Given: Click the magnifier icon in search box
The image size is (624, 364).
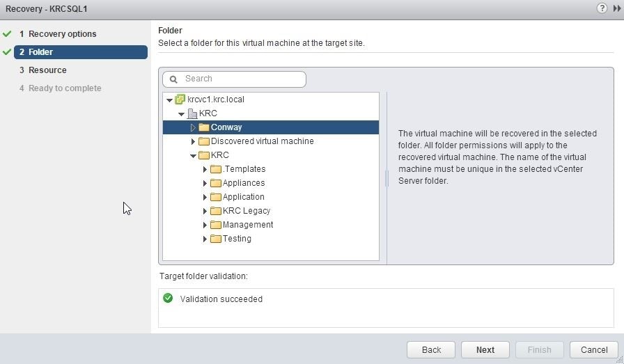Looking at the screenshot, I should pyautogui.click(x=174, y=79).
